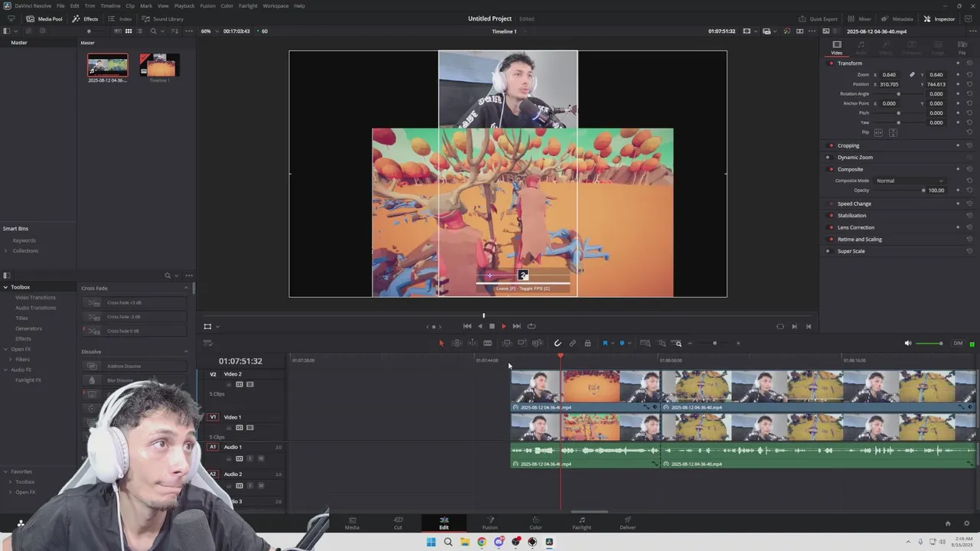Click the Zoom X value field
The width and height of the screenshot is (980, 551).
coord(889,75)
